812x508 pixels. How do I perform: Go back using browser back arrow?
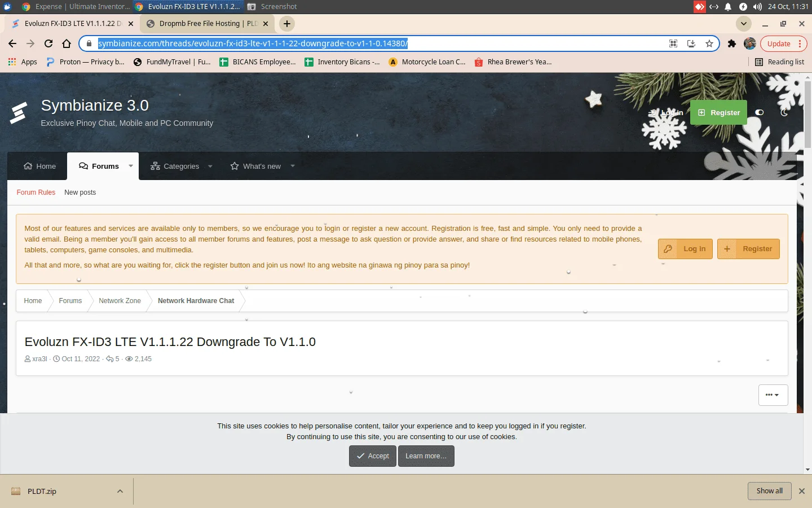(12, 43)
